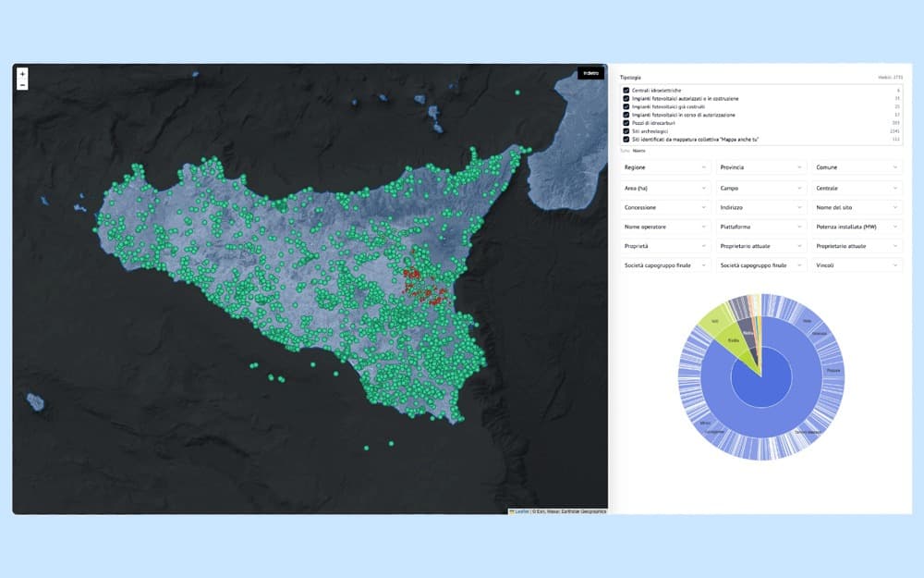
Task: Open the Regione dropdown
Action: [x=664, y=167]
